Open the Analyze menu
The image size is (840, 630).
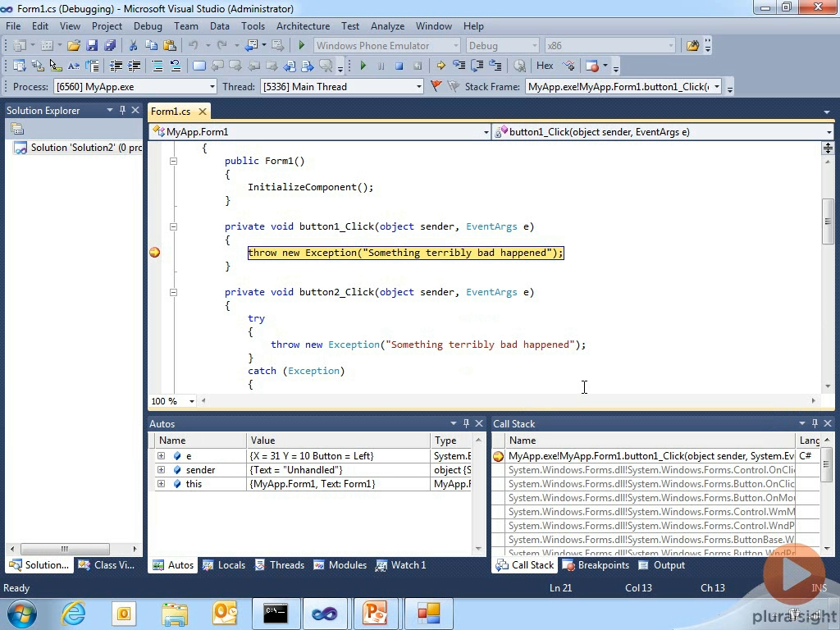[x=387, y=25]
